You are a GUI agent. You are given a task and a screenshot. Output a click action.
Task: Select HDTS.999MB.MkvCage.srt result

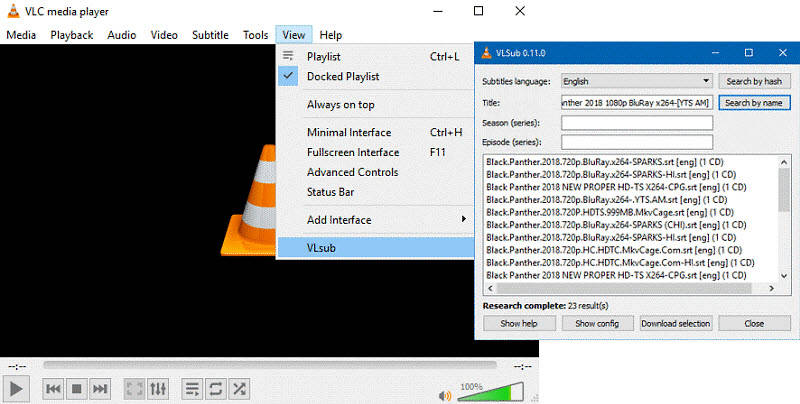(610, 212)
